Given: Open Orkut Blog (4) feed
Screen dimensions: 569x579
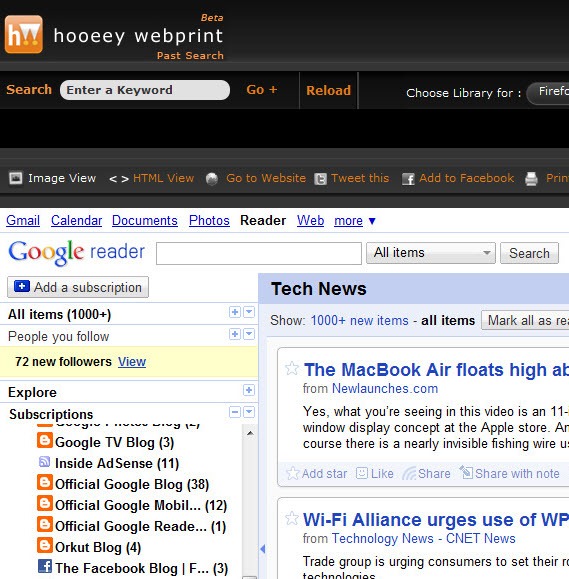Looking at the screenshot, I should 98,548.
